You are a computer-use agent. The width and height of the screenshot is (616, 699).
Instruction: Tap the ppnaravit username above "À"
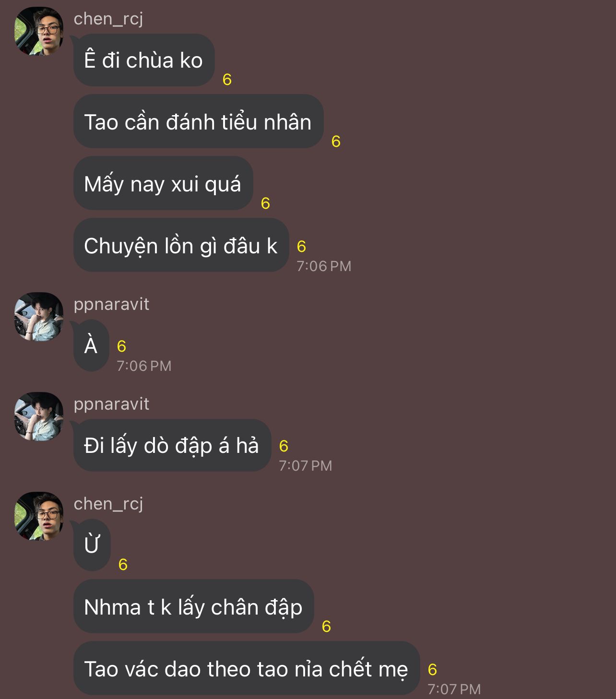(111, 305)
